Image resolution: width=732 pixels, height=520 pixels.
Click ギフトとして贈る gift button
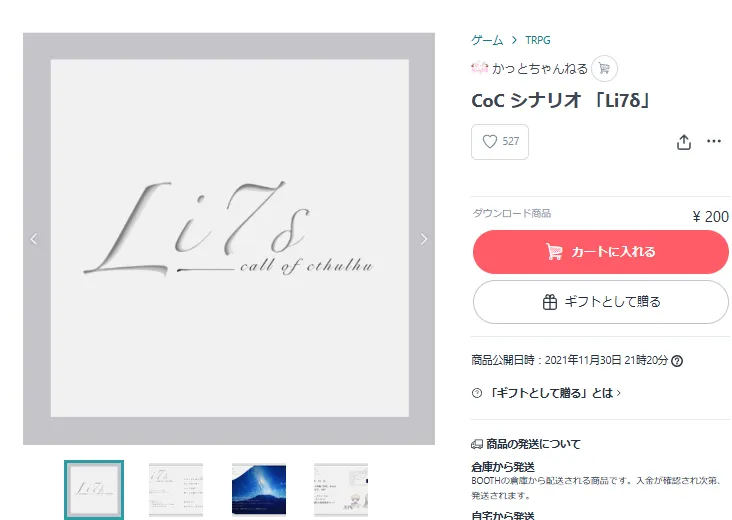click(x=600, y=302)
